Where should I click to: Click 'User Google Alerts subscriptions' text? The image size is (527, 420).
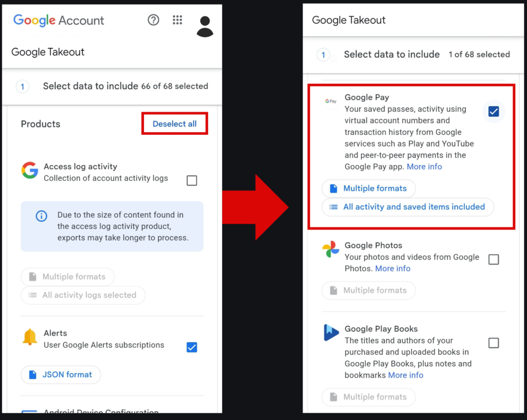(x=104, y=345)
